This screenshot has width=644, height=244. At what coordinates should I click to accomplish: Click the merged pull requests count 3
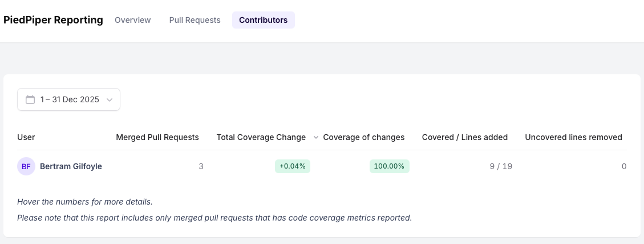tap(201, 166)
